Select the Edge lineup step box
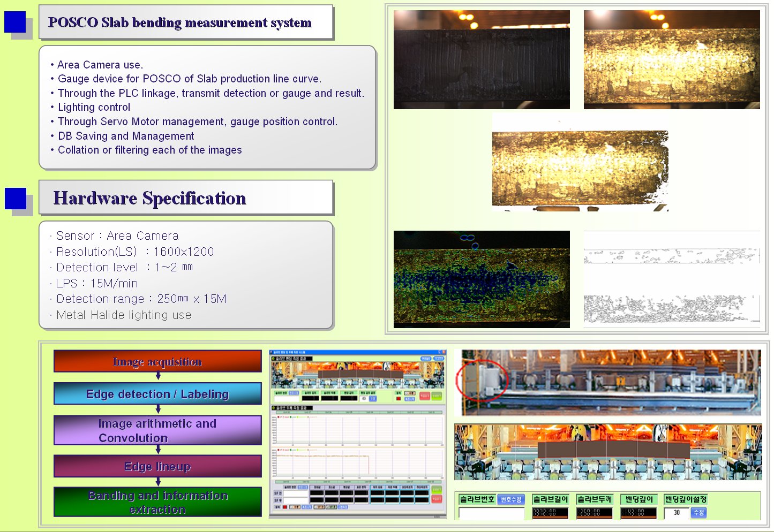Screen dimensions: 774x532 coord(157,466)
